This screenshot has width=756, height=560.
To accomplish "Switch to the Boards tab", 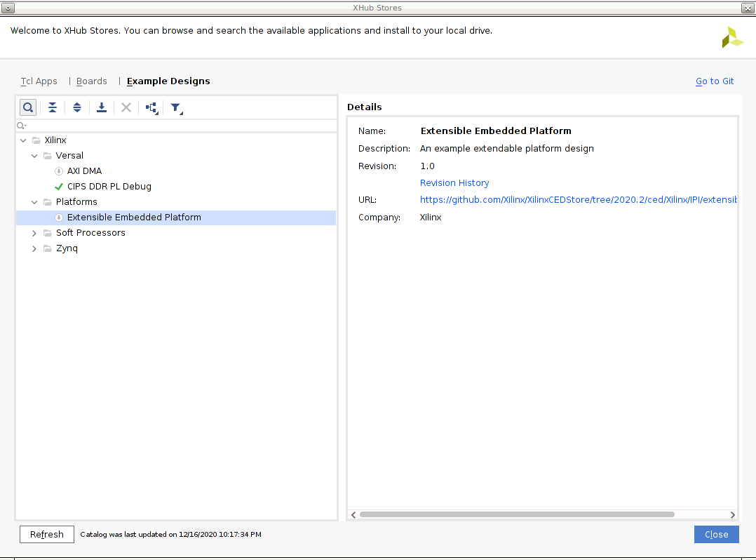I will point(92,81).
